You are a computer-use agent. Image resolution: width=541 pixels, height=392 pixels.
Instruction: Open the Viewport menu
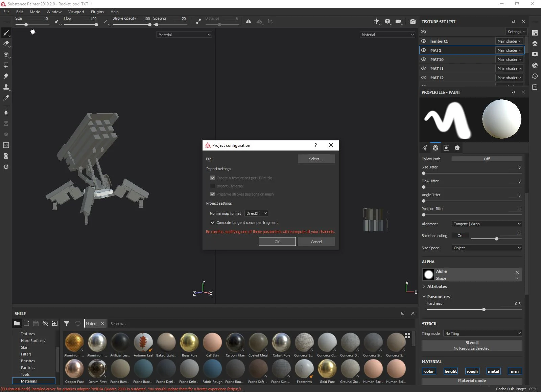(76, 12)
